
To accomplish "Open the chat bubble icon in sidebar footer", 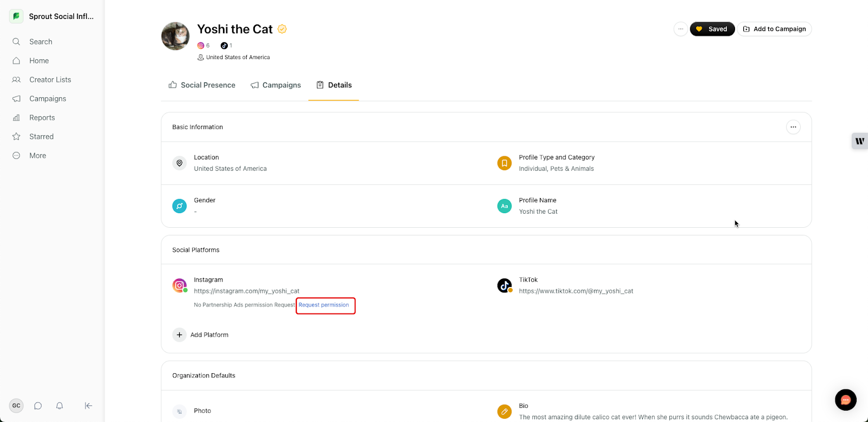I will pyautogui.click(x=38, y=406).
